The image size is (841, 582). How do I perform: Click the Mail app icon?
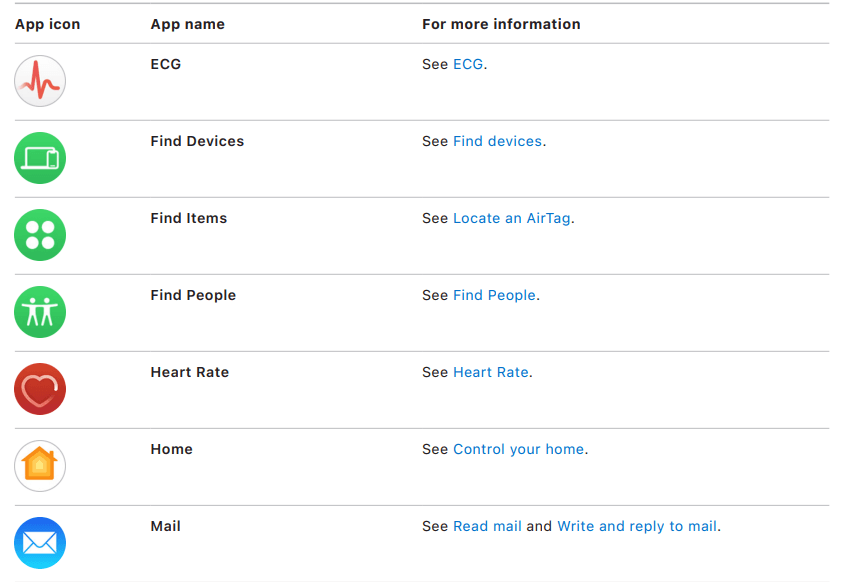click(x=39, y=543)
